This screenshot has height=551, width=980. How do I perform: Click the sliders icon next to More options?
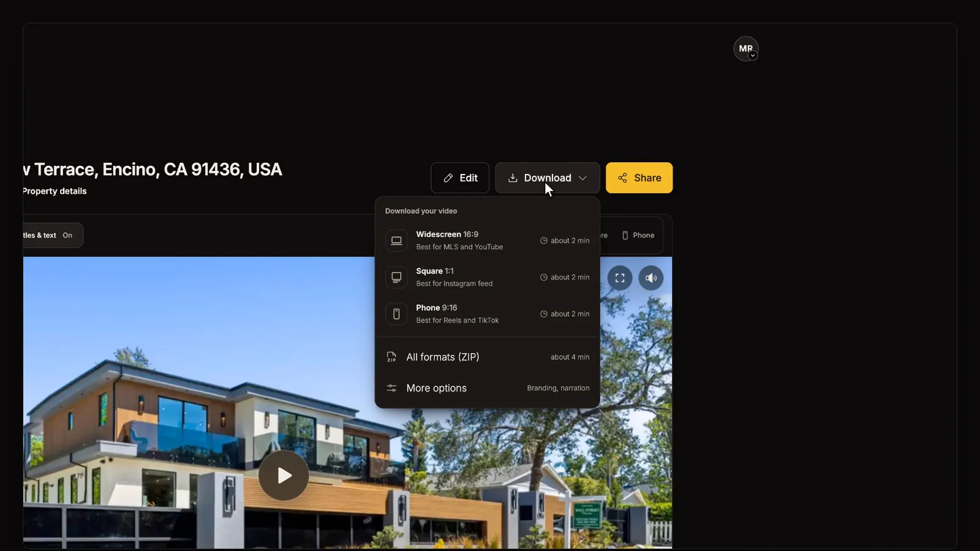pyautogui.click(x=391, y=388)
